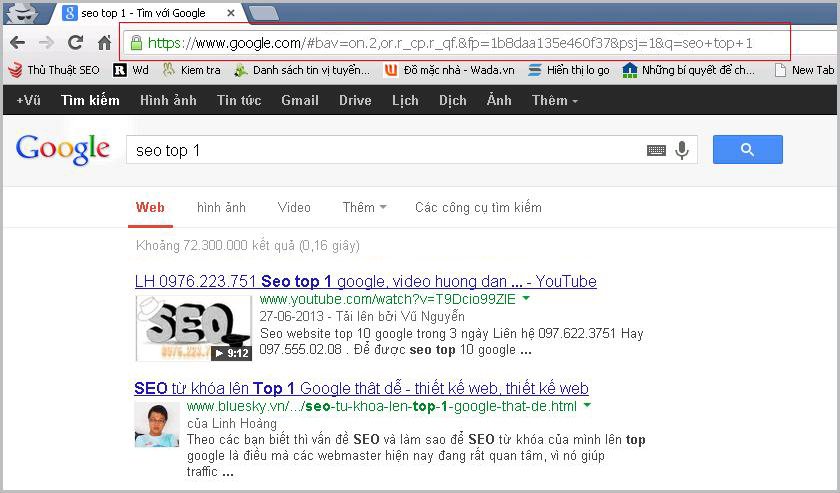Start voice search with the microphone icon
The image size is (840, 493).
[682, 151]
